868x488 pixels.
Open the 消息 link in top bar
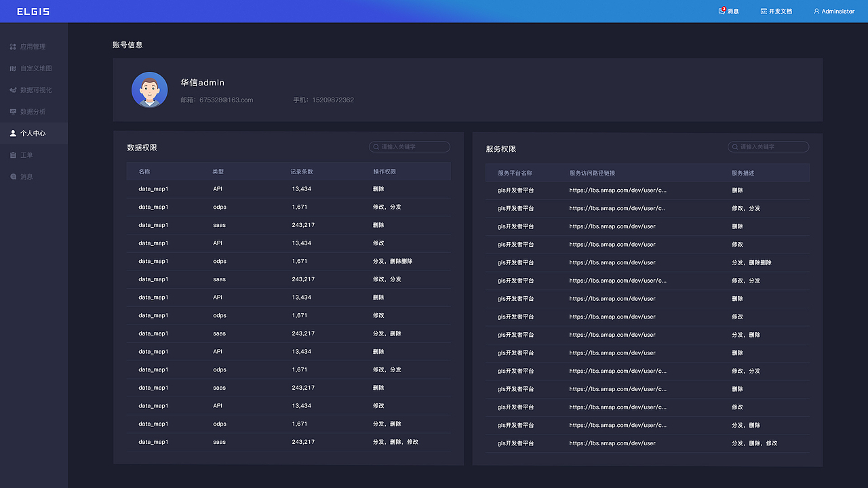click(x=733, y=12)
